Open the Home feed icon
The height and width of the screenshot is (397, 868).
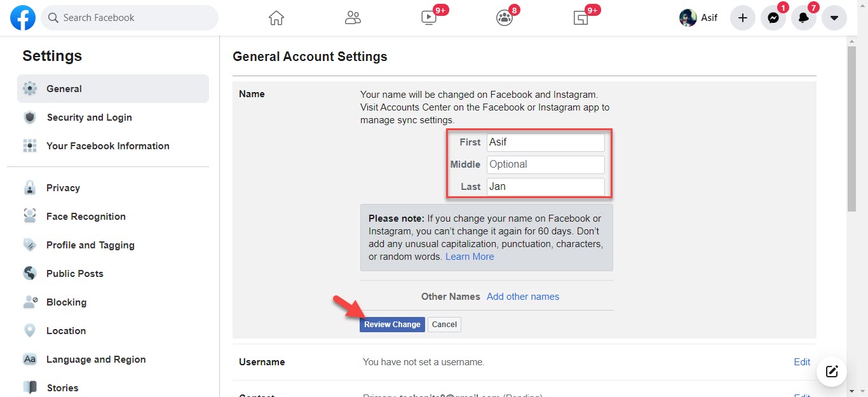(276, 18)
